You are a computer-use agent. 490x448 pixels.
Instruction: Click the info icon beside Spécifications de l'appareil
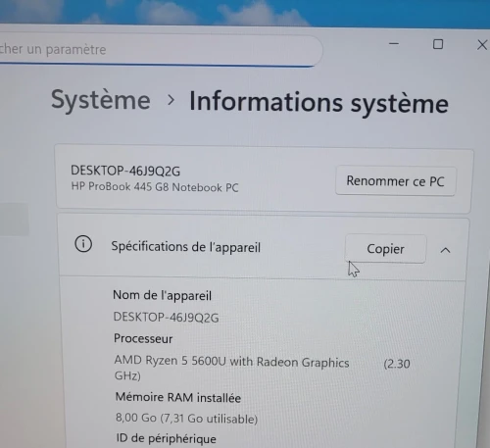83,244
